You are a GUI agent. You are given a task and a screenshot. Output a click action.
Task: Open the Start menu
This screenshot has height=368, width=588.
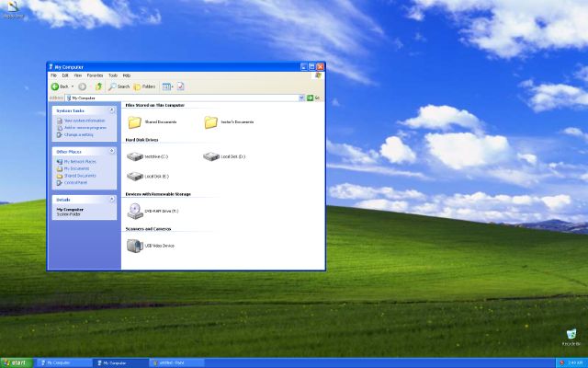(17, 362)
